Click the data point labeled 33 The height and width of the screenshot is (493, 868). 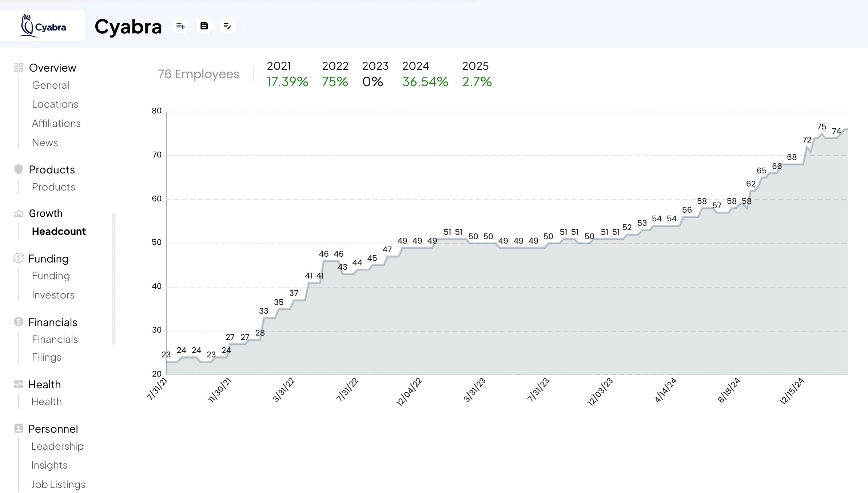264,311
